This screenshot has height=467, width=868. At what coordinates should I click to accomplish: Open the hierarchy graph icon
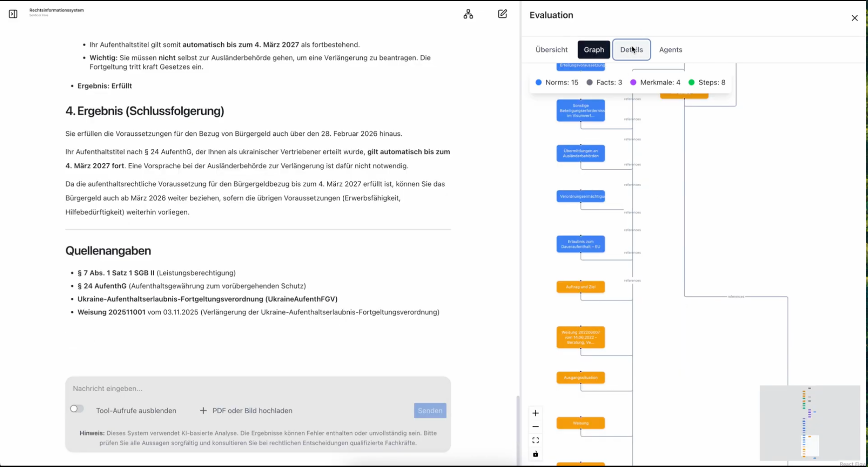pos(468,14)
